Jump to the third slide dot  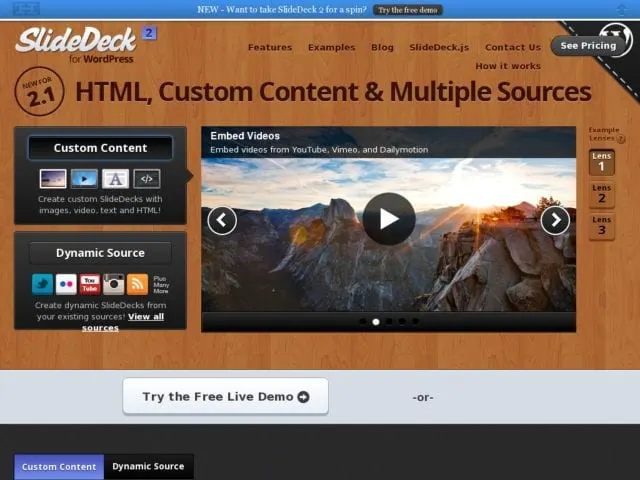click(x=389, y=322)
